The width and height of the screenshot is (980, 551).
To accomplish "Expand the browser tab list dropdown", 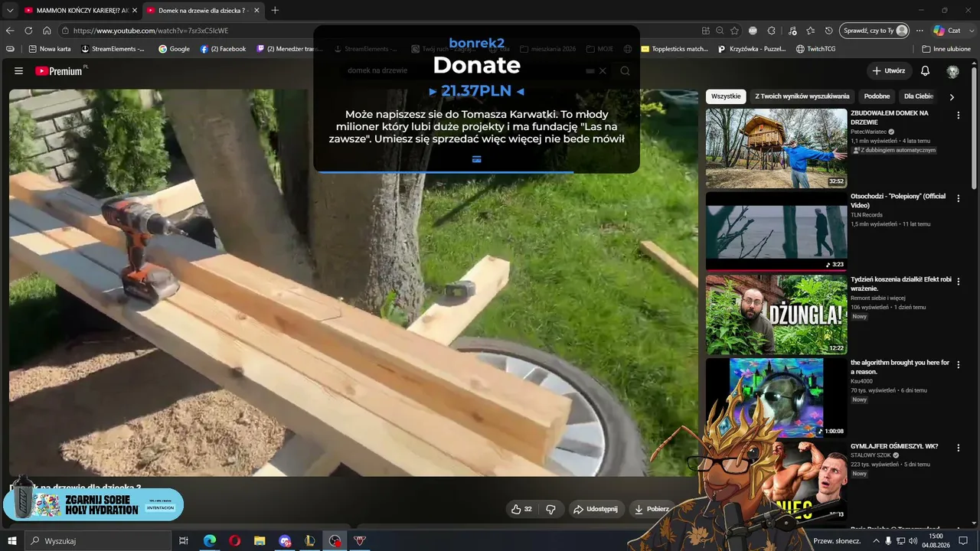I will pos(10,10).
